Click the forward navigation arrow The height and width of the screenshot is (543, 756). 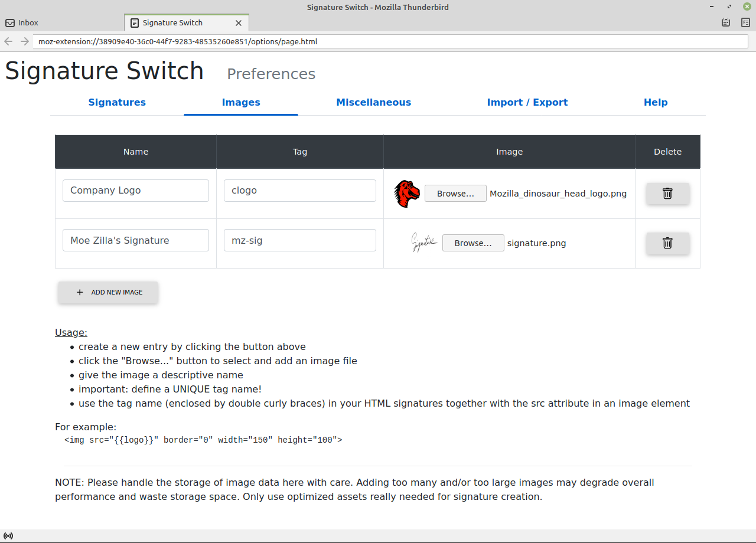(x=25, y=41)
